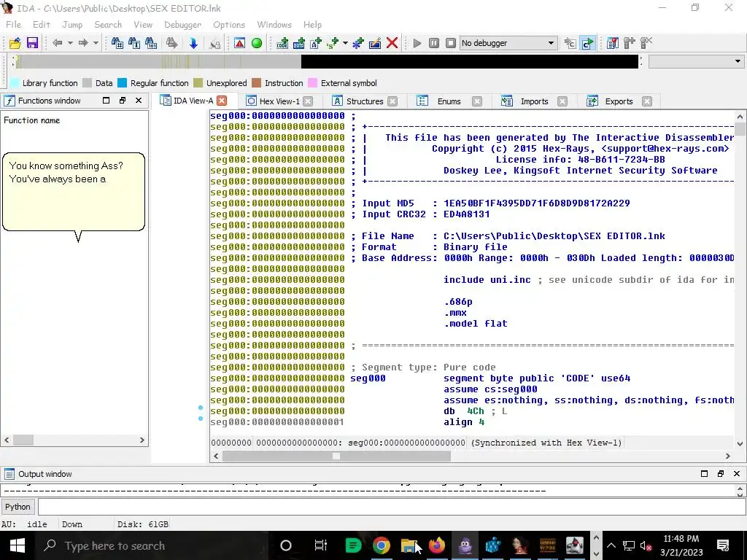The image size is (747, 560).
Task: Switch to the Imports tab
Action: (534, 101)
